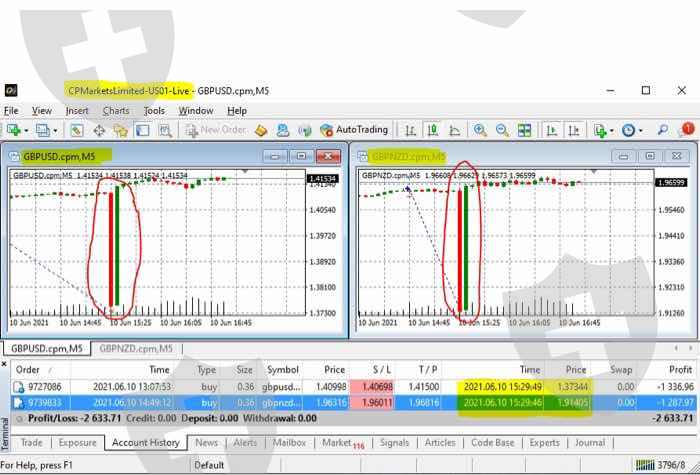Switch to the Trade tab
This screenshot has width=700, height=475.
[x=31, y=442]
